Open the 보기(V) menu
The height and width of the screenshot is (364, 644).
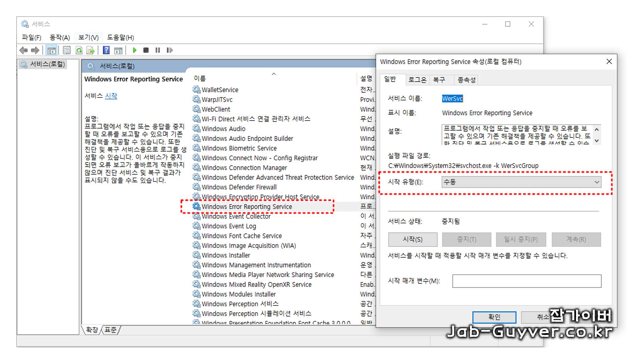coord(88,37)
